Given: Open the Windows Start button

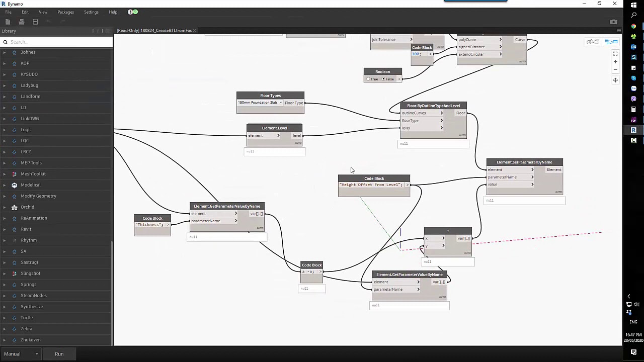Looking at the screenshot, I should (633, 5).
